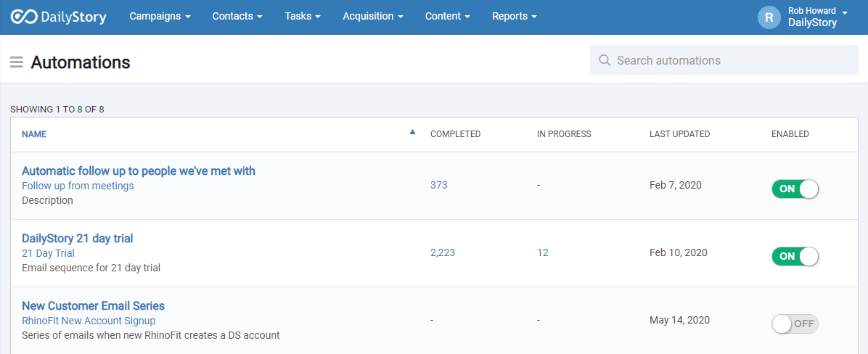Enable the New Customer Email Series toggle

click(x=795, y=324)
